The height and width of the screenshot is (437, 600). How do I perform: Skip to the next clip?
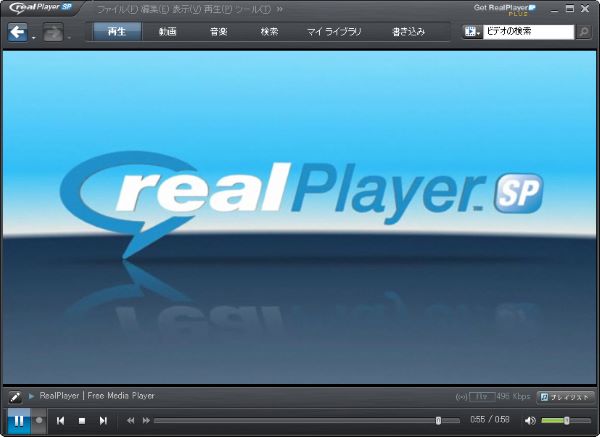pos(103,421)
